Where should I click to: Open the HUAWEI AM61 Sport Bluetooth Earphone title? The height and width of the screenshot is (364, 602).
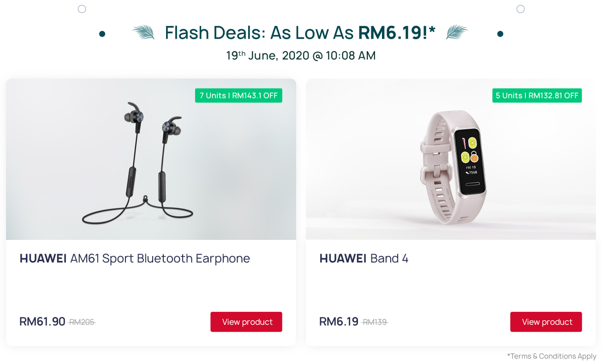pyautogui.click(x=135, y=258)
